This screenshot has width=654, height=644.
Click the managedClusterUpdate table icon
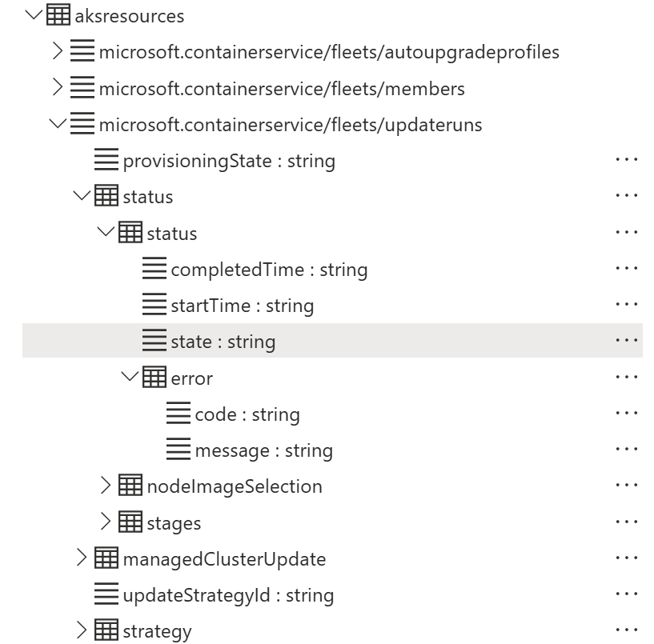point(106,558)
